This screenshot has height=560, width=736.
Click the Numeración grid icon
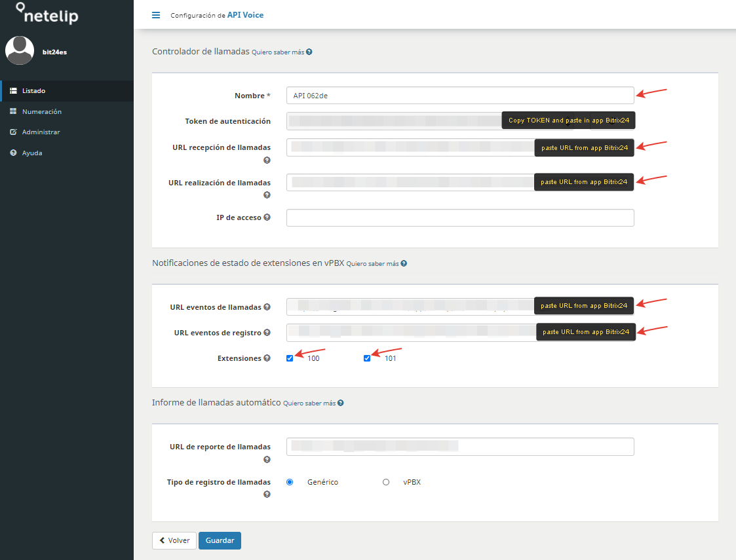click(x=13, y=111)
